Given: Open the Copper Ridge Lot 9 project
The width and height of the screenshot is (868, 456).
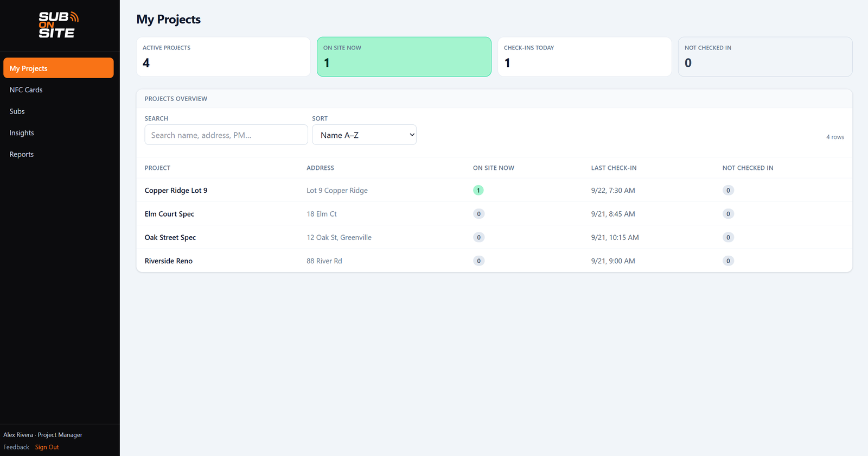Looking at the screenshot, I should click(x=176, y=191).
